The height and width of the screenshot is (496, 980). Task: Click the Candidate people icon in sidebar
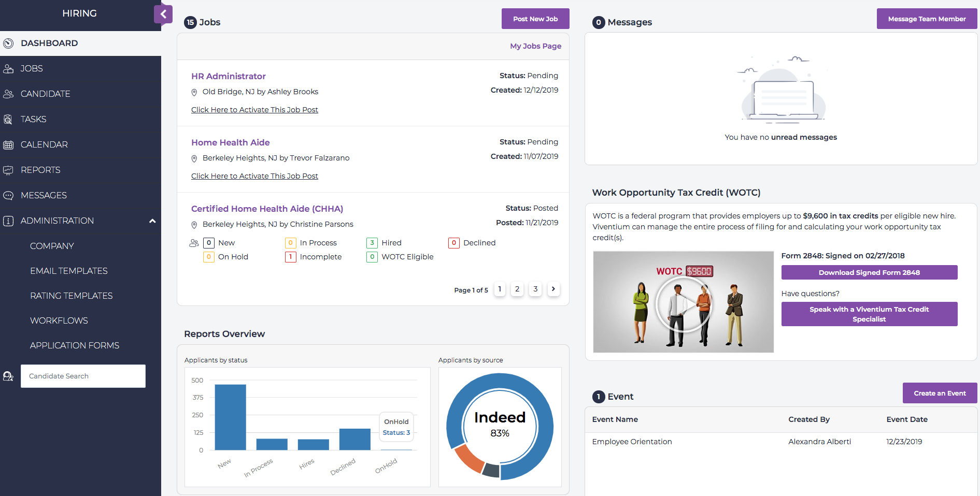(x=8, y=94)
